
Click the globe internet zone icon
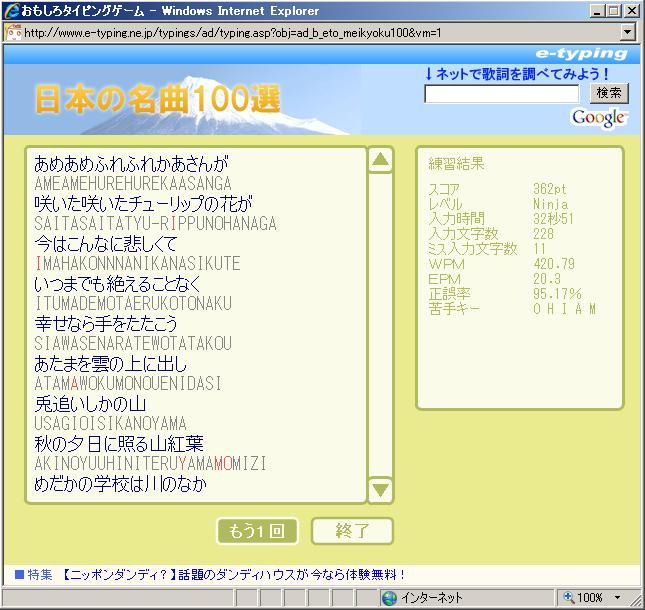[389, 598]
